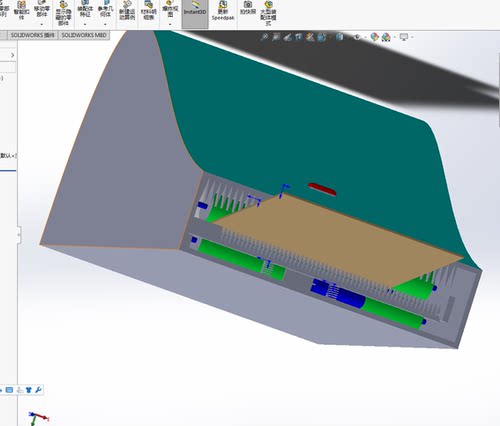The height and width of the screenshot is (426, 500).
Task: Open Assembly Features tool
Action: click(x=85, y=9)
